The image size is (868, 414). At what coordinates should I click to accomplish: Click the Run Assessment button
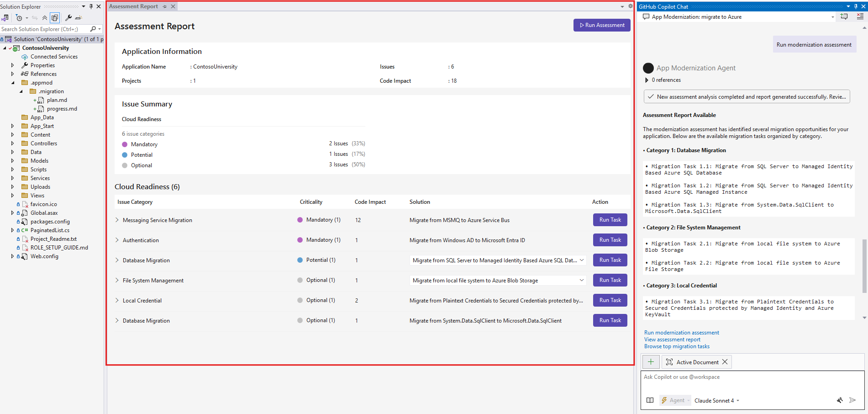(601, 25)
